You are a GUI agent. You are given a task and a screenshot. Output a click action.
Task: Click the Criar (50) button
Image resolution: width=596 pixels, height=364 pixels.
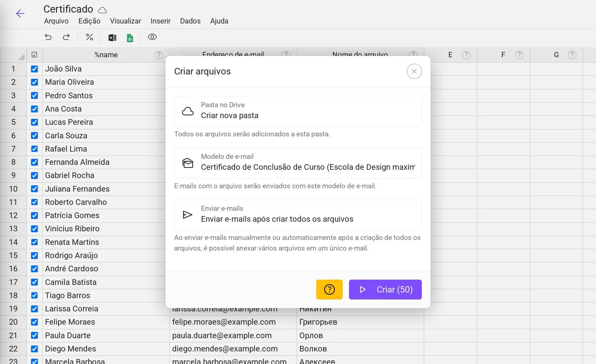[385, 290]
